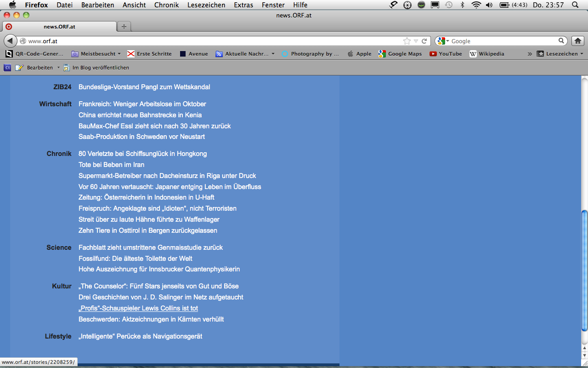This screenshot has height=368, width=588.
Task: Click the Bluetooth icon in the menu bar
Action: click(x=463, y=5)
